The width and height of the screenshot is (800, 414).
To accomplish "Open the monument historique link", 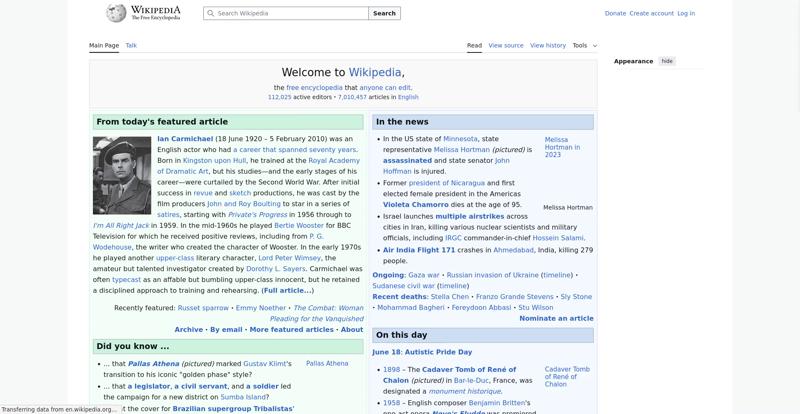I will [464, 392].
